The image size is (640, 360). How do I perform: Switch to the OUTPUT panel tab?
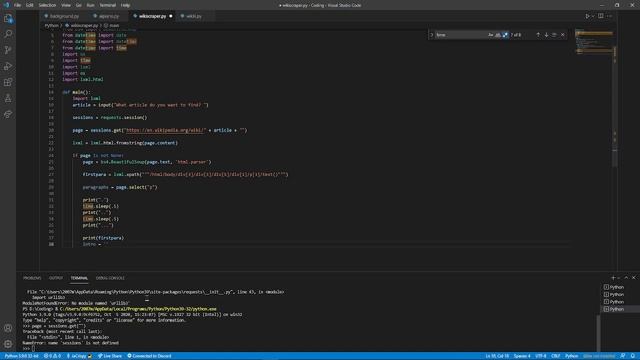[56, 278]
